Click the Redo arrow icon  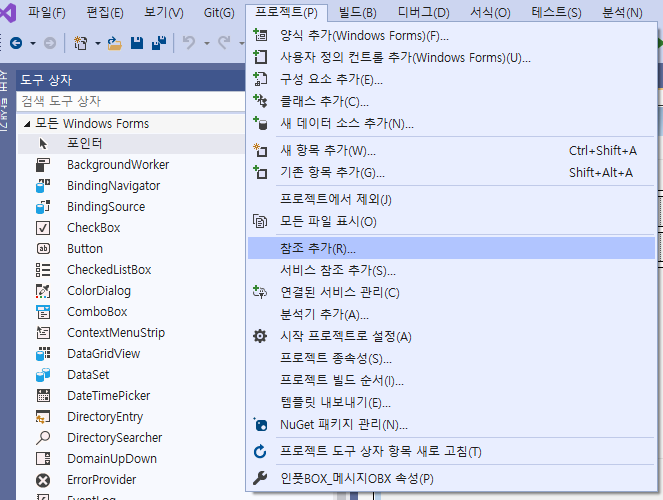coord(224,43)
